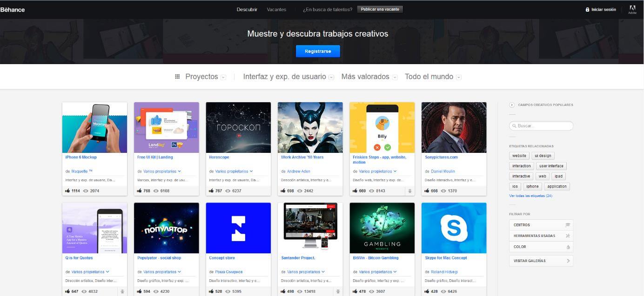This screenshot has width=644, height=296.
Task: Click the thumbs-up icon on iPhone 6 Mockup
Action: pos(67,191)
